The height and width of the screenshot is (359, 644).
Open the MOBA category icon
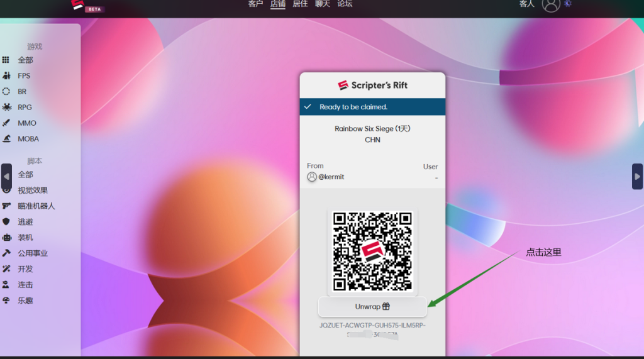6,139
